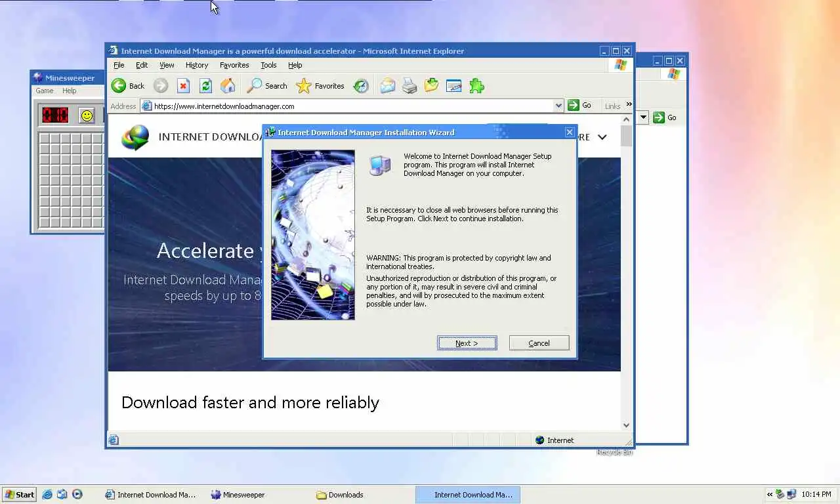
Task: Click the Edit page toolbar icon
Action: click(453, 86)
